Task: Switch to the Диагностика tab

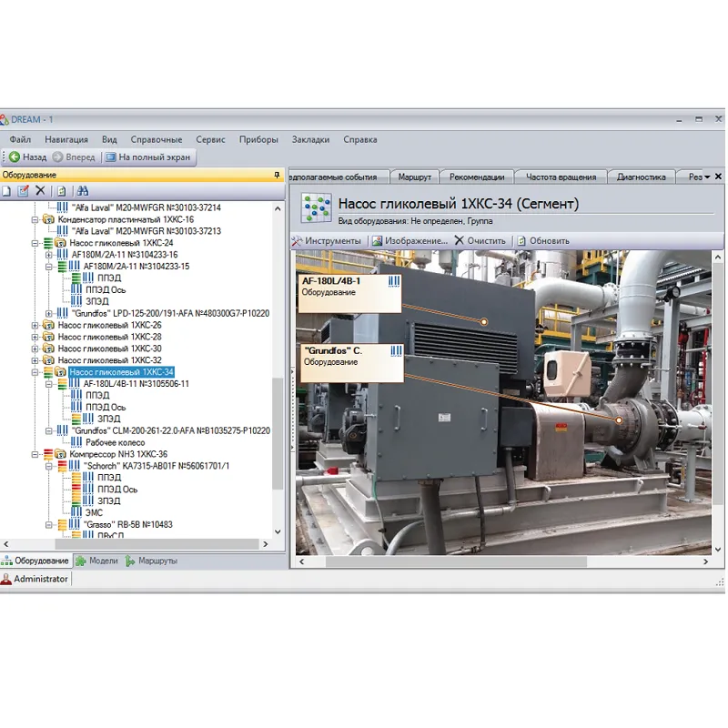Action: tap(642, 177)
